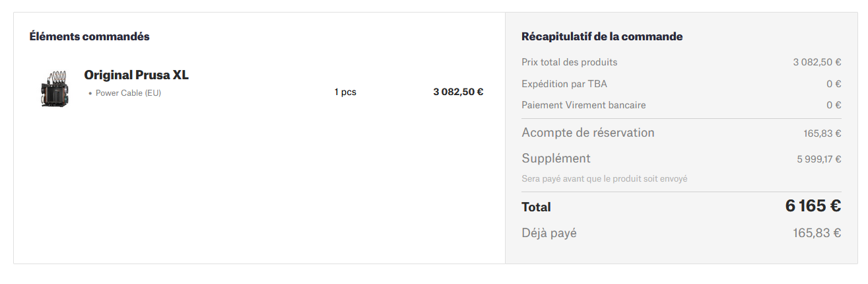Image resolution: width=868 pixels, height=284 pixels.
Task: Select the 1 pcs quantity label
Action: coord(345,92)
